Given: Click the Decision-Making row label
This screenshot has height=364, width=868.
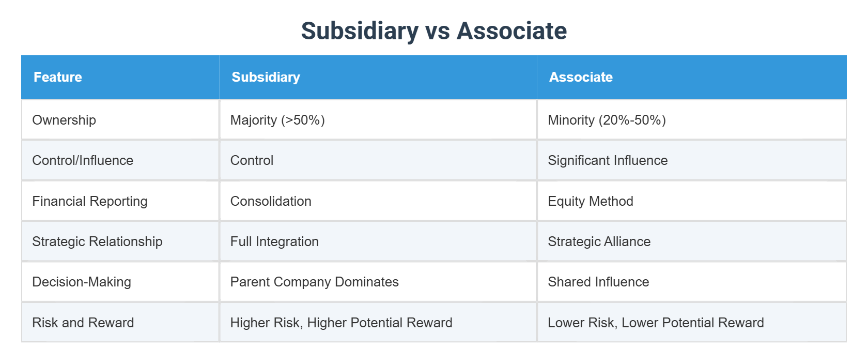Looking at the screenshot, I should (x=82, y=282).
